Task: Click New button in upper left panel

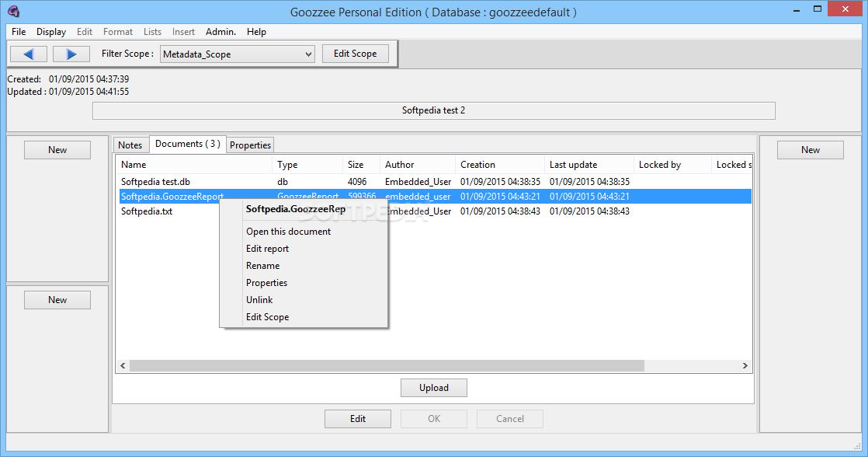Action: point(57,150)
